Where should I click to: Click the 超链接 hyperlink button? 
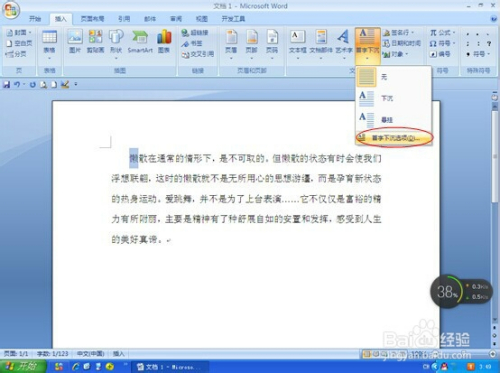(x=195, y=33)
